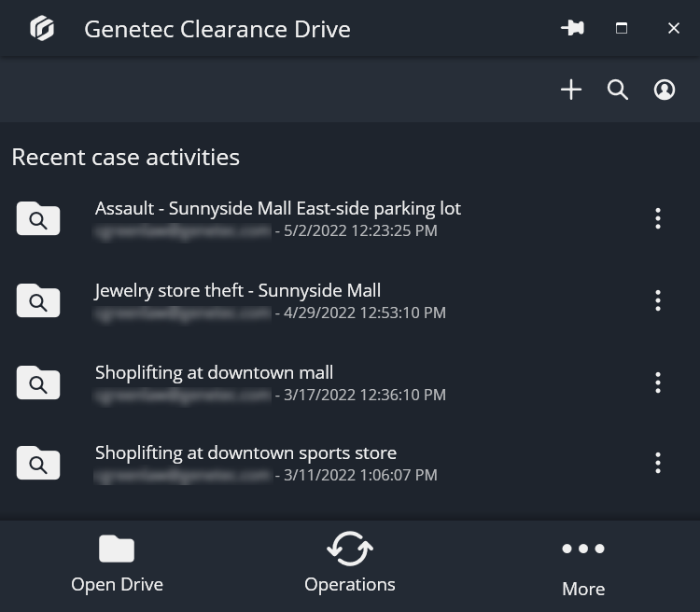Screen dimensions: 700x612
Task: Select 'Shoplifting at downtown sports store' title
Action: click(245, 453)
